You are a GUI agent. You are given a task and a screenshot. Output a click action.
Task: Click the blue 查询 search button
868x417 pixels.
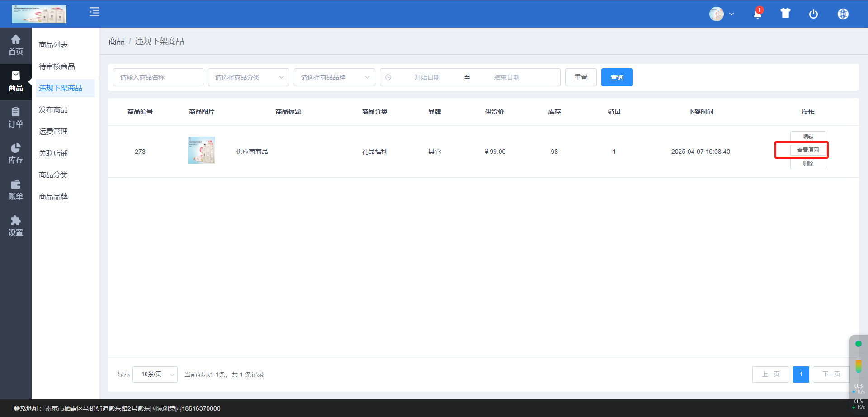tap(617, 77)
